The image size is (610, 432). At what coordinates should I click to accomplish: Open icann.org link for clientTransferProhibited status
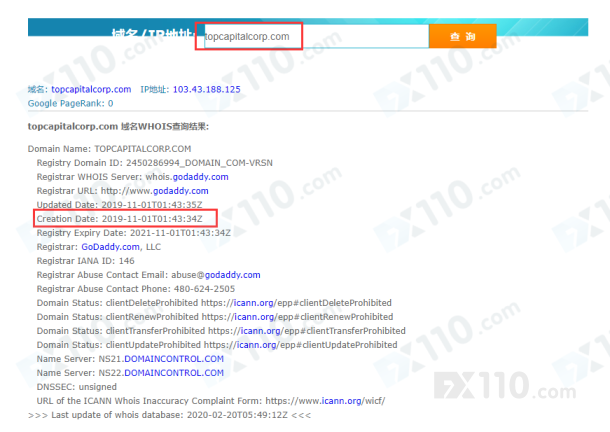click(x=263, y=330)
